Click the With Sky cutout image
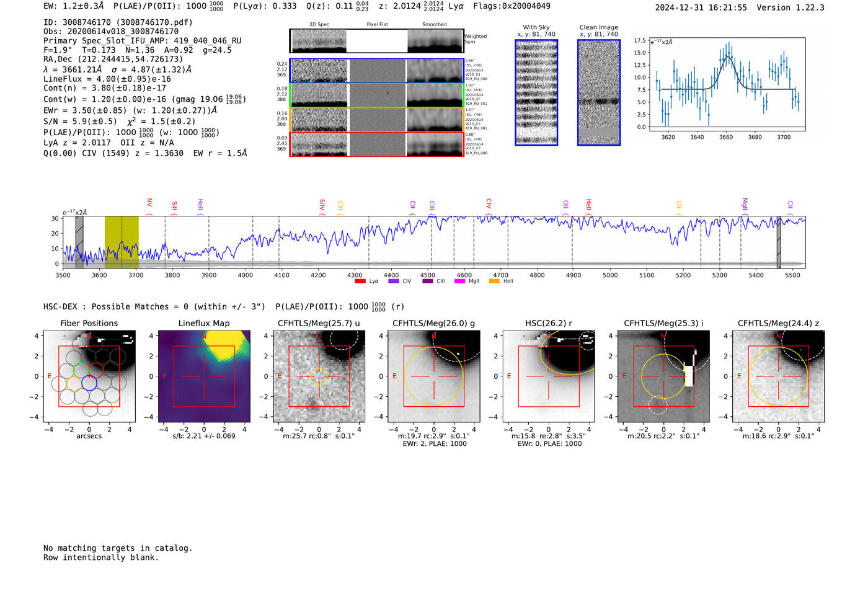Image resolution: width=868 pixels, height=591 pixels. (536, 92)
